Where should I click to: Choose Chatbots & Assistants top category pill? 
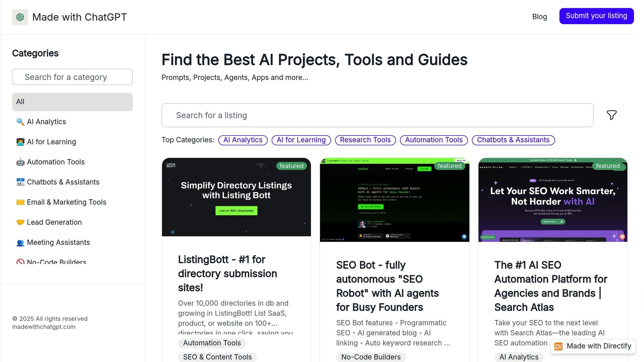[513, 140]
